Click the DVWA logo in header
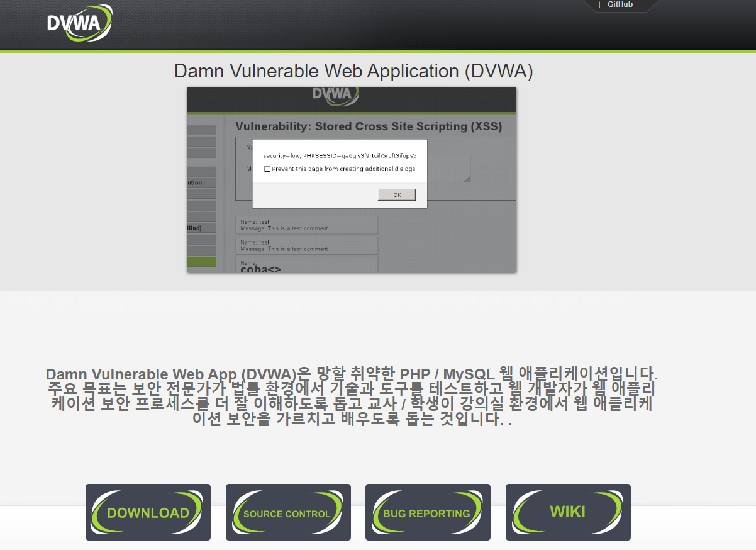The image size is (756, 550). pyautogui.click(x=80, y=23)
